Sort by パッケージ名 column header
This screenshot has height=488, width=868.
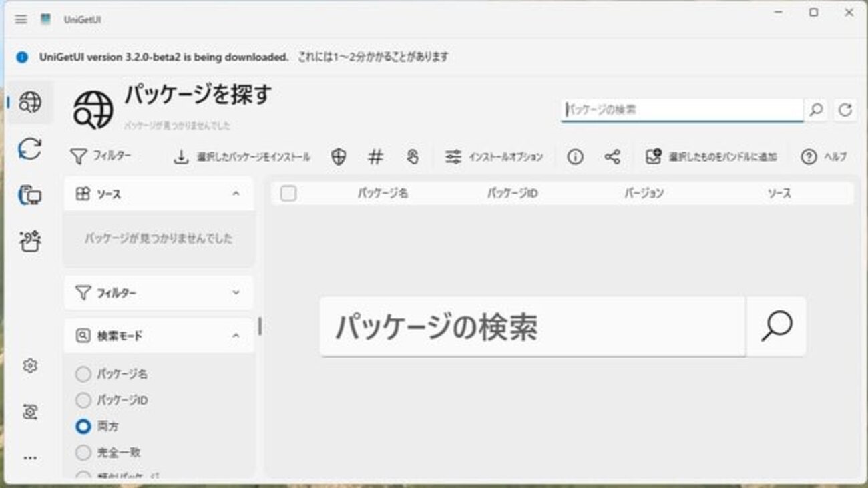pos(383,194)
